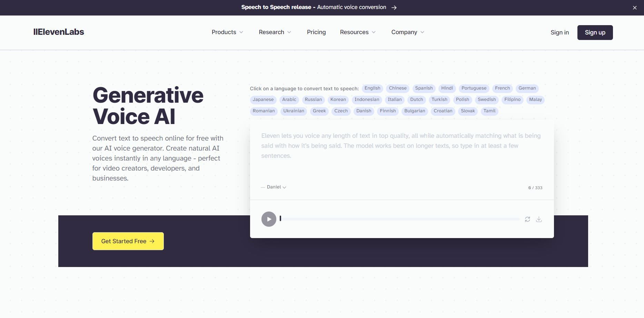Image resolution: width=644 pixels, height=318 pixels.
Task: Pick the Malay language chip
Action: [535, 100]
